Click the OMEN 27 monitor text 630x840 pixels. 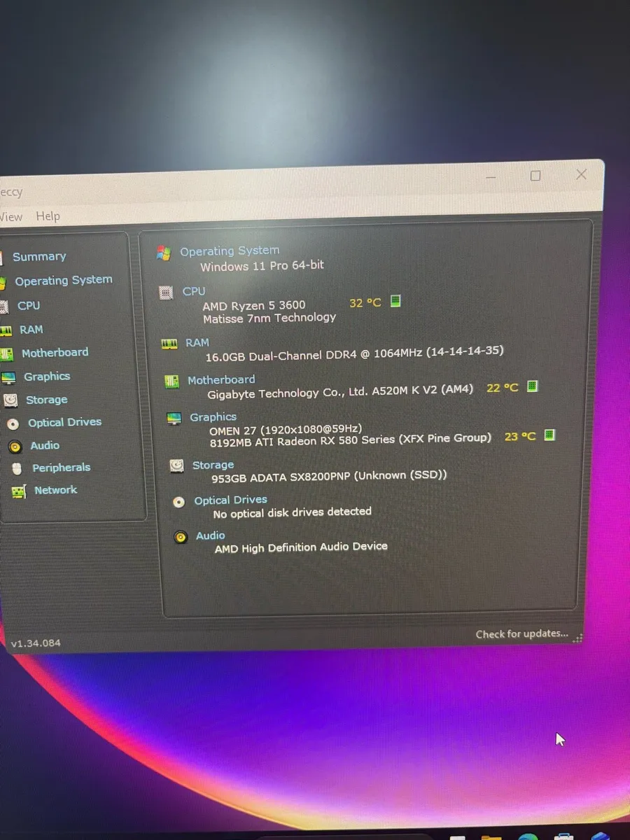click(286, 429)
